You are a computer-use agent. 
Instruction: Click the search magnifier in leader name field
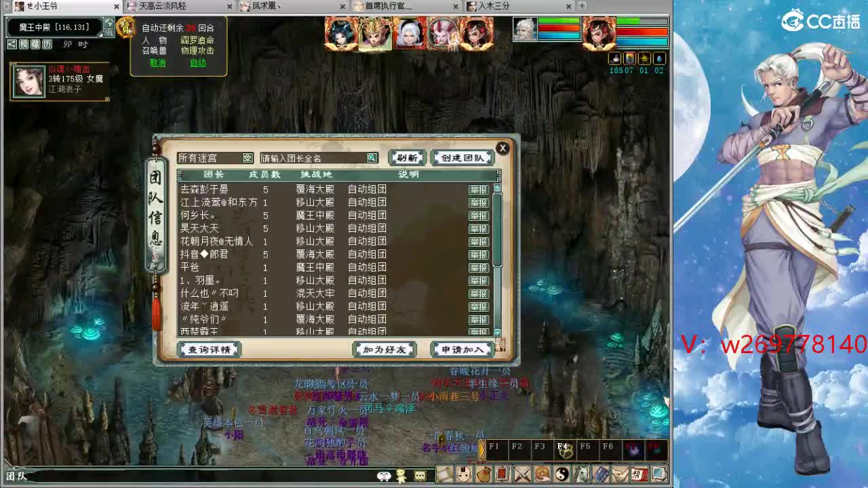(x=372, y=158)
